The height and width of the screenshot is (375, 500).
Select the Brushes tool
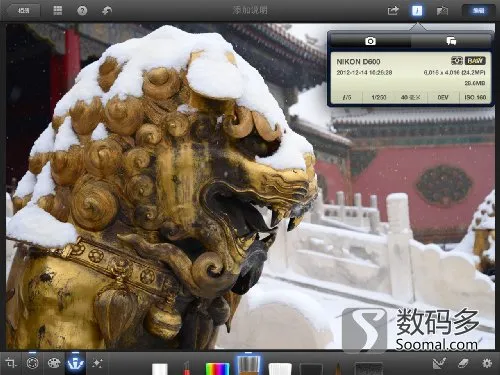75,363
